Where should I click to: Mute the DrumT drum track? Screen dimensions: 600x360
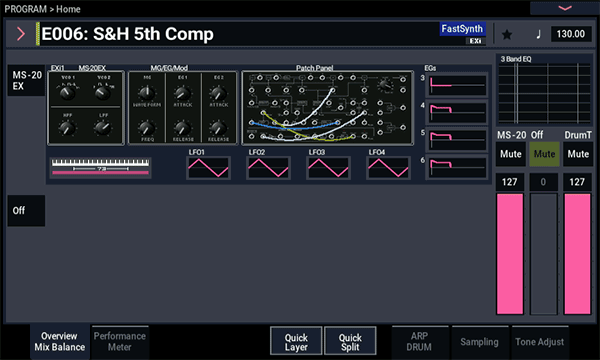[x=578, y=154]
